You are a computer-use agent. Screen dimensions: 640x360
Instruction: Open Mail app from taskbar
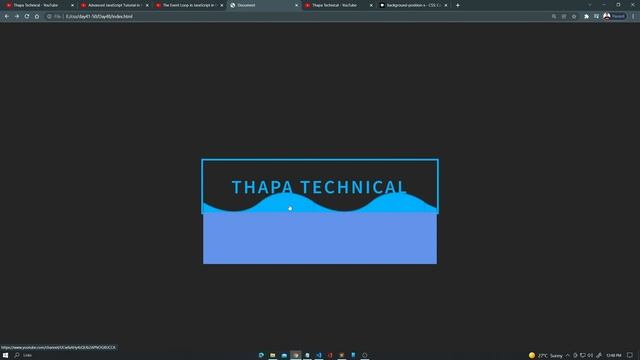(x=284, y=355)
